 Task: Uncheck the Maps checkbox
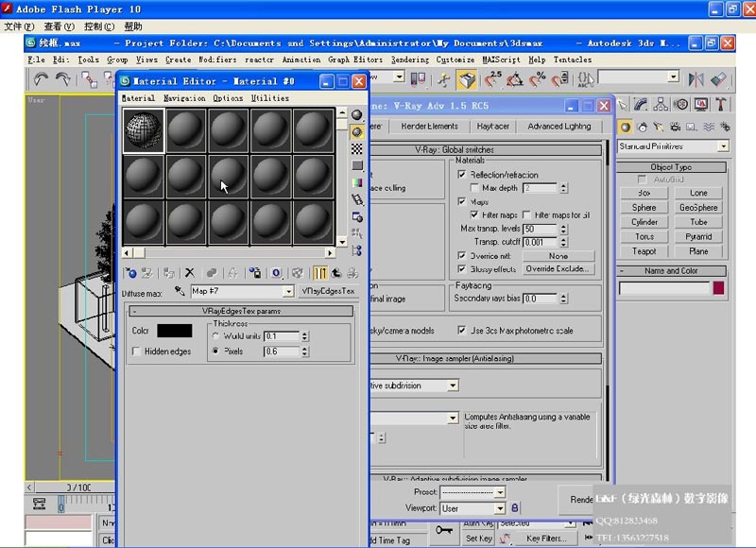pyautogui.click(x=462, y=201)
